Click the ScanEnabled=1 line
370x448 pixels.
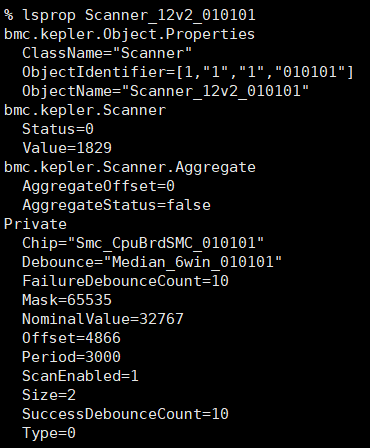click(x=80, y=376)
